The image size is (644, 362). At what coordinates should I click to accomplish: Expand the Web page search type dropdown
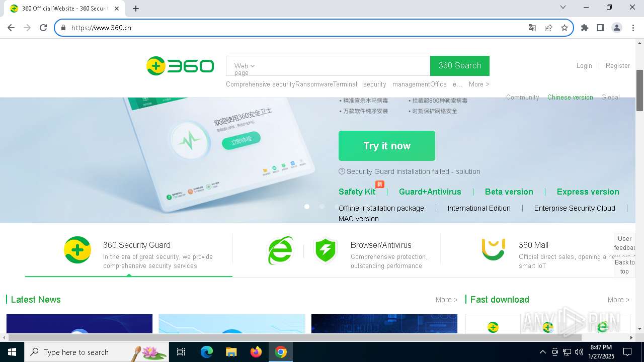(245, 66)
